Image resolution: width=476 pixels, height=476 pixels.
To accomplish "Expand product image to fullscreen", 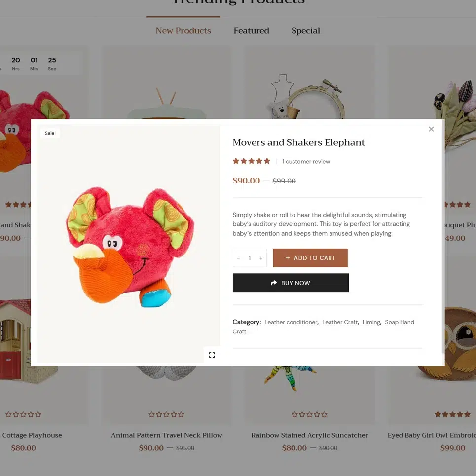I will (212, 355).
